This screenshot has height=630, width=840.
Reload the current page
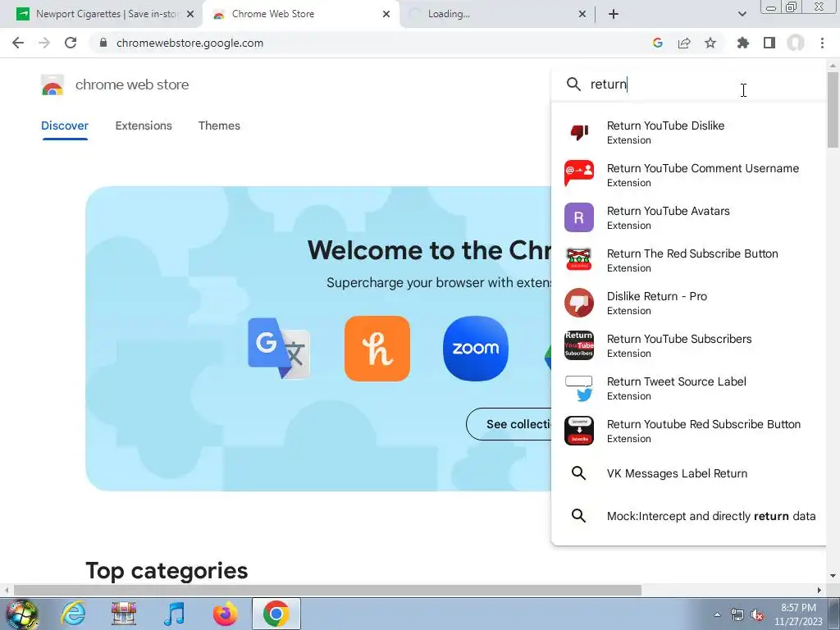click(x=71, y=43)
